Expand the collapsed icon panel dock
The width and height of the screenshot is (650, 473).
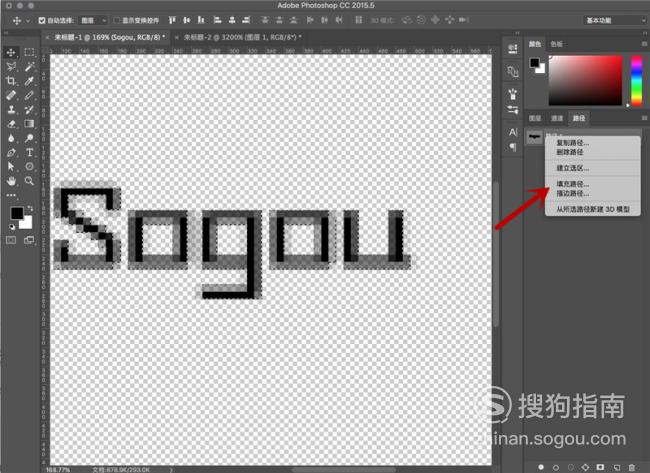(x=517, y=33)
